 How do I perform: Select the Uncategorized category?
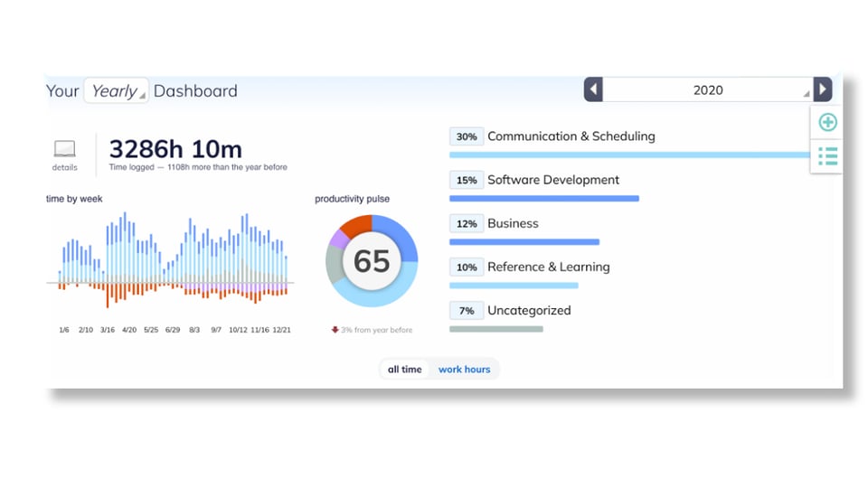tap(529, 310)
